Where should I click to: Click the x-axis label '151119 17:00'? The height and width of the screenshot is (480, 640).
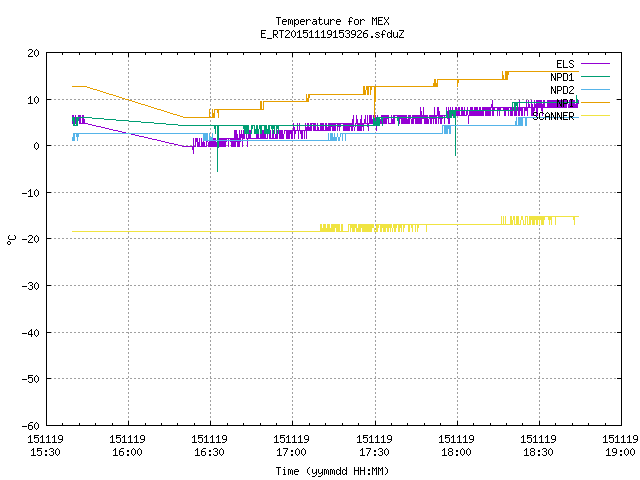[291, 446]
